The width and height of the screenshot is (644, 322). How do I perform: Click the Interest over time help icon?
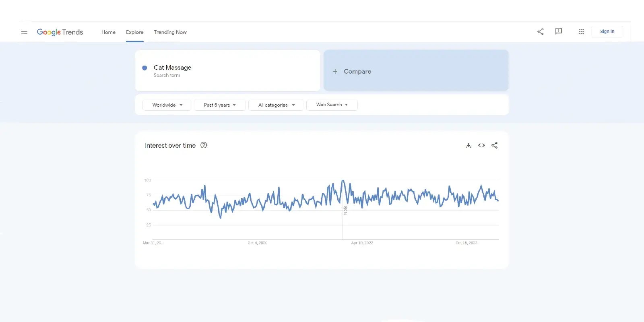coord(204,145)
